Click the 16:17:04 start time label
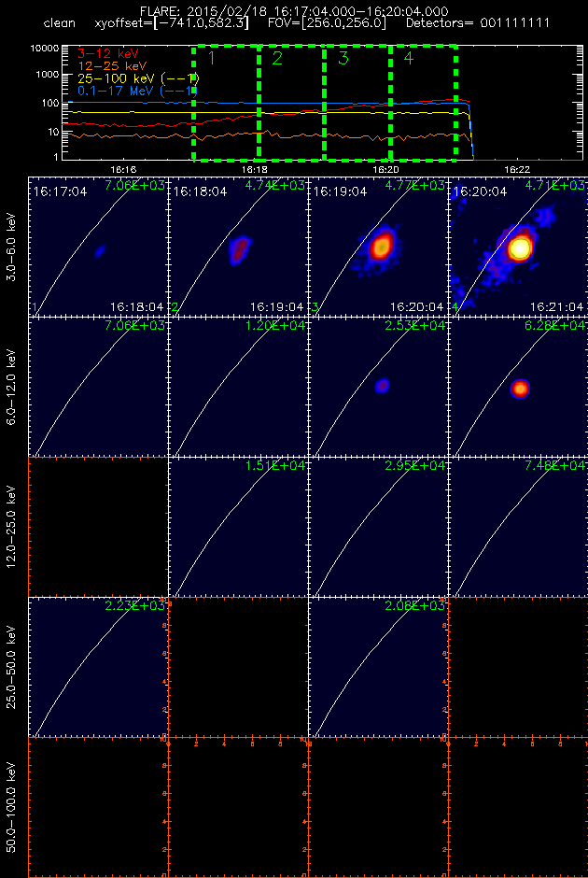588x878 pixels. click(x=60, y=192)
